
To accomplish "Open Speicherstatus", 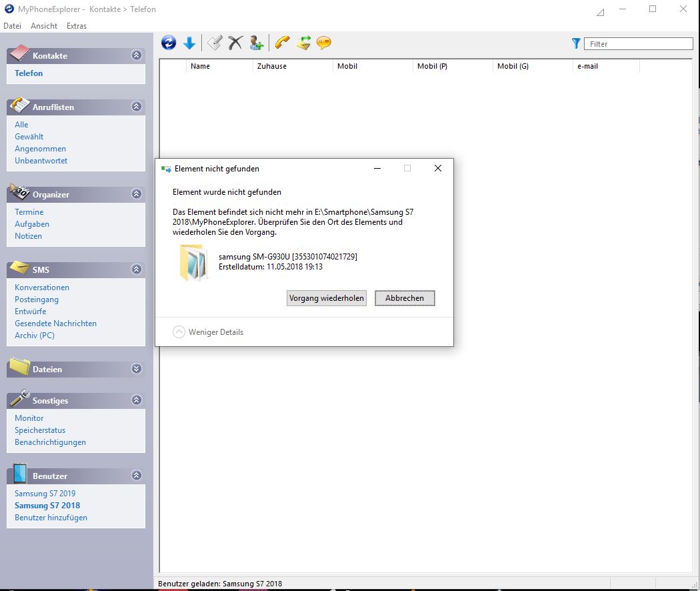I will pyautogui.click(x=40, y=430).
